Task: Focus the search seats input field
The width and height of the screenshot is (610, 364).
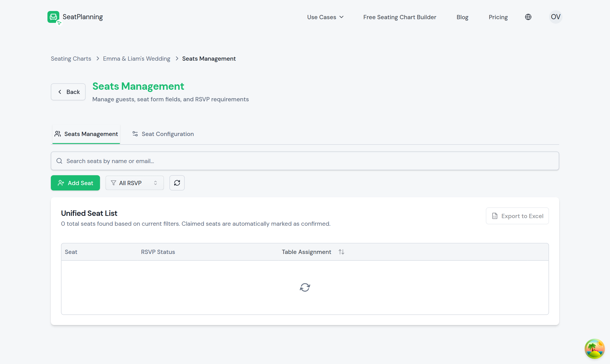Action: tap(305, 161)
